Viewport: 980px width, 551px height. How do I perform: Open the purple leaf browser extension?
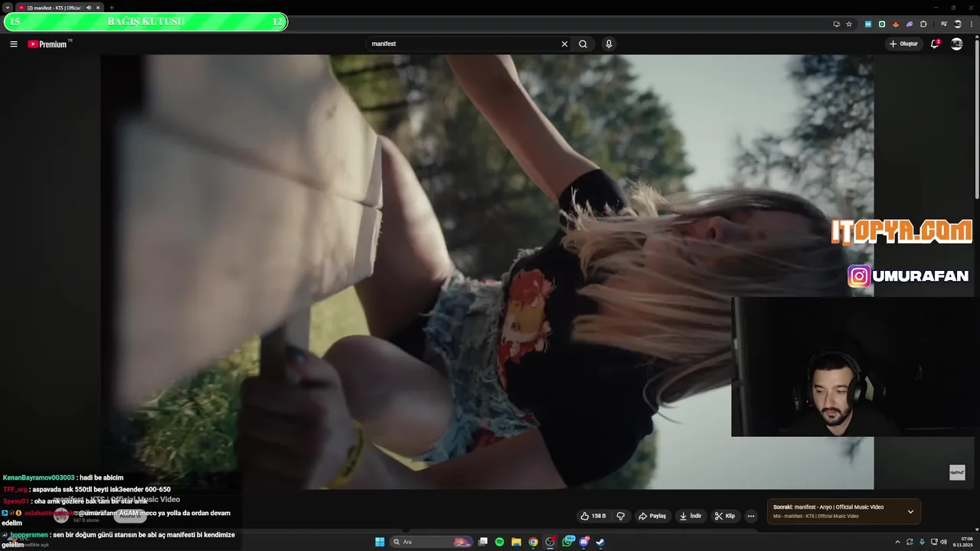click(x=910, y=24)
